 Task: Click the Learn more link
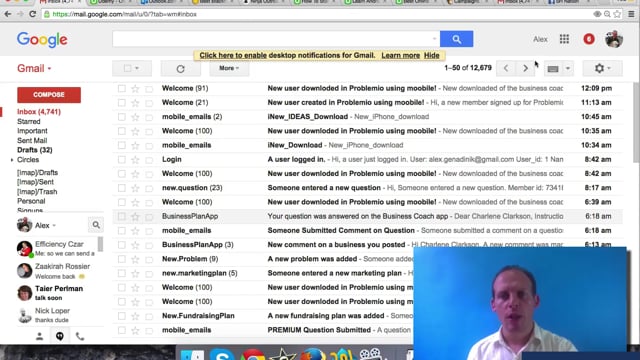(400, 56)
